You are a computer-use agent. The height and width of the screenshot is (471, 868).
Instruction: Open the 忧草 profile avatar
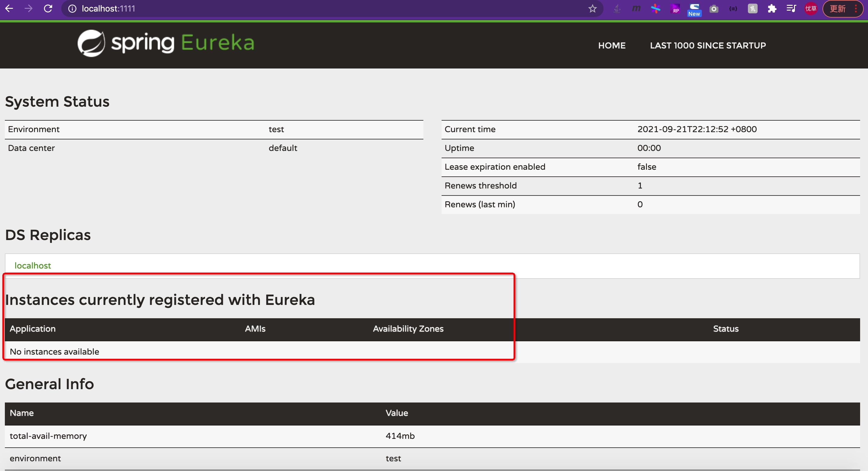point(811,9)
